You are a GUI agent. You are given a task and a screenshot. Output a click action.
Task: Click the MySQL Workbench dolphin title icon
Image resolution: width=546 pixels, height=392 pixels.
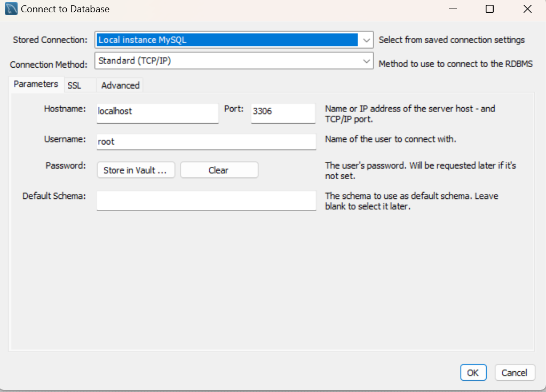pos(11,9)
